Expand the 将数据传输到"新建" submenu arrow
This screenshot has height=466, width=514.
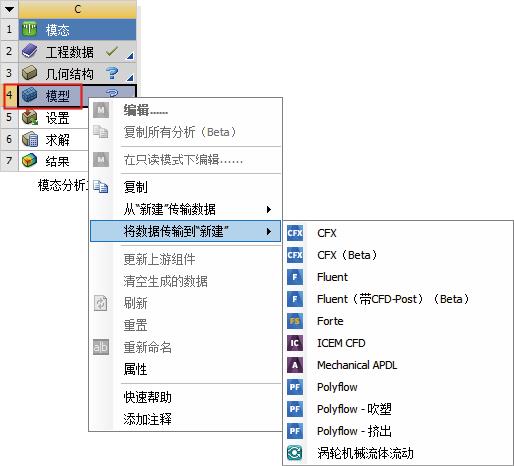point(269,231)
